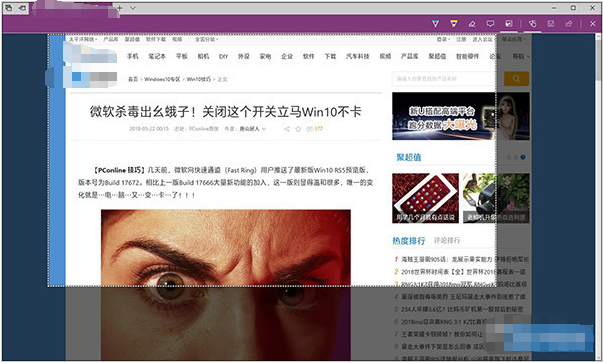The width and height of the screenshot is (603, 363).
Task: Select the yellow highlighter tool
Action: [x=454, y=24]
